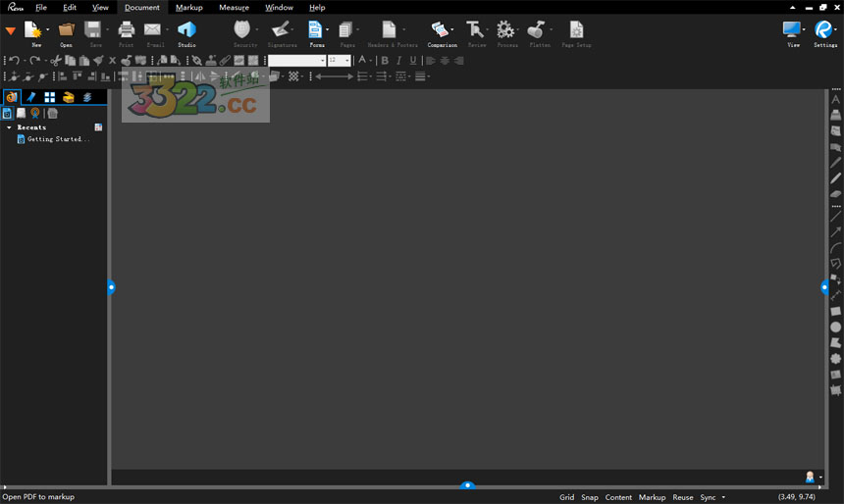
Task: Click the Revu Settings icon
Action: [823, 30]
